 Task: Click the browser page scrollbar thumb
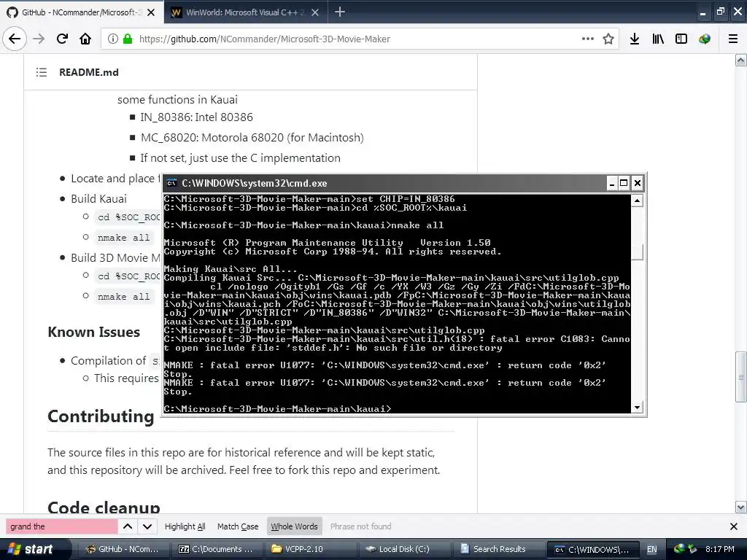[x=741, y=377]
